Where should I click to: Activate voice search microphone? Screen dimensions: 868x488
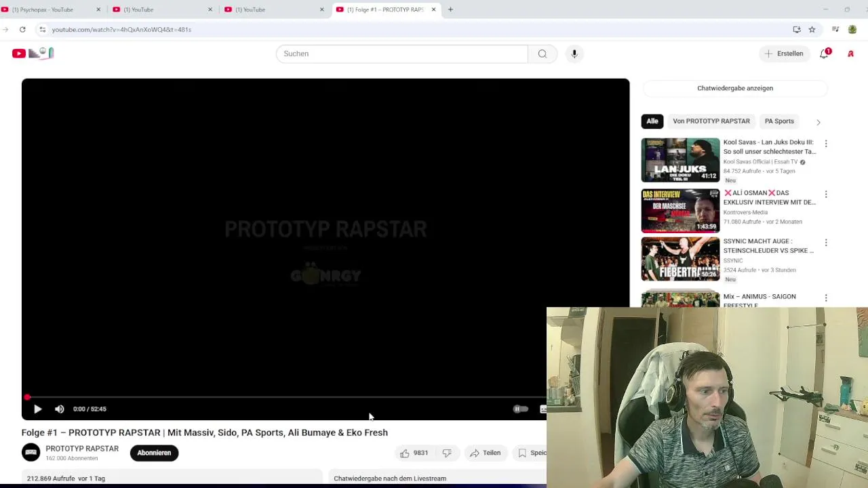(x=574, y=54)
